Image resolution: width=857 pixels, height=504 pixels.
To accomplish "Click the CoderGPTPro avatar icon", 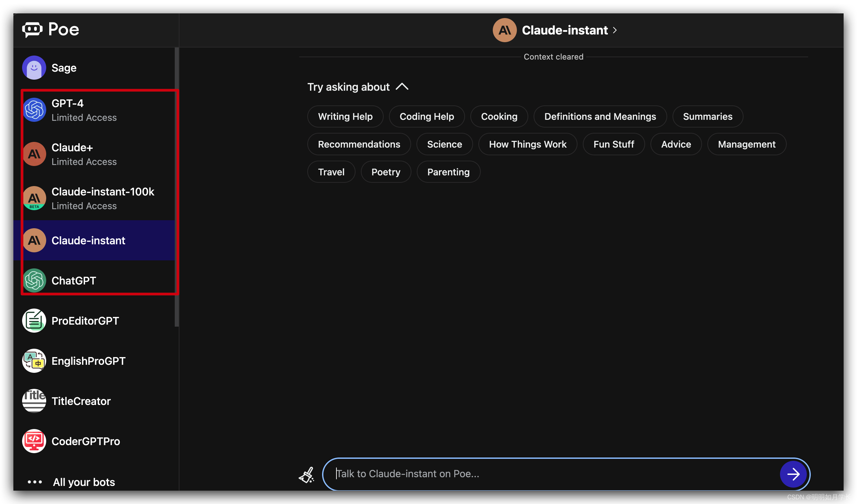I will point(34,441).
